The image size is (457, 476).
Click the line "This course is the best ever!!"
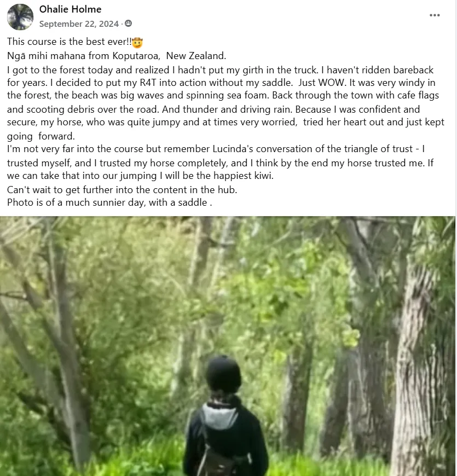70,42
